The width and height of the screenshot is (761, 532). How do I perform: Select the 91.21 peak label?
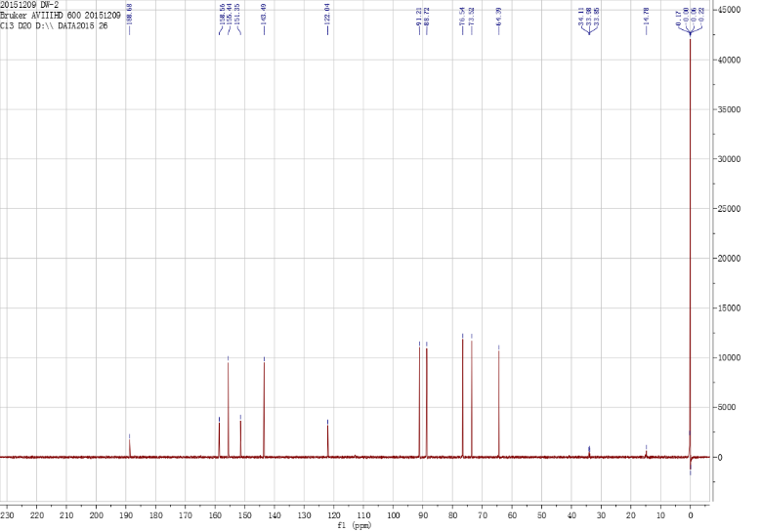419,16
